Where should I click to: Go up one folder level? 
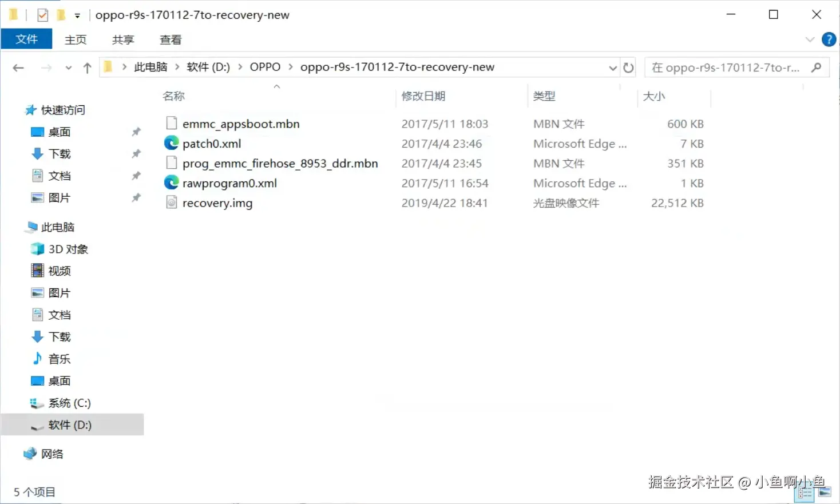pyautogui.click(x=87, y=68)
